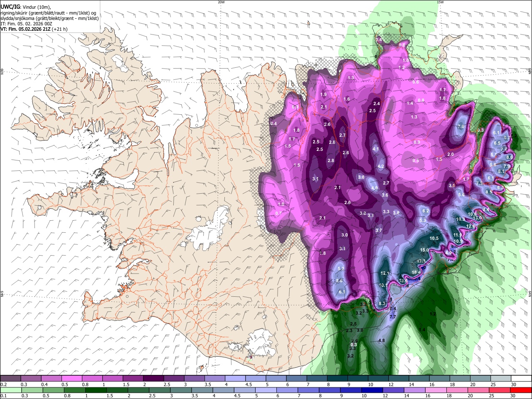Click the 'UWC/IG: Vindur (10m),' title line
Screen dimensions: 532x399
[25, 7]
